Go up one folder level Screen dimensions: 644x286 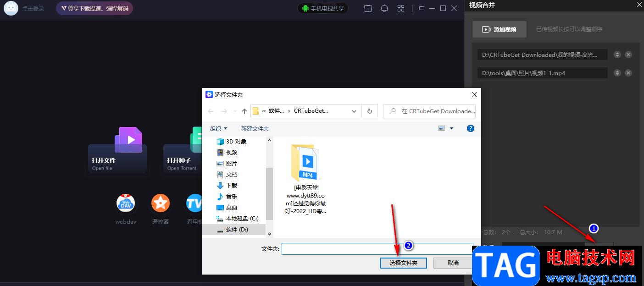244,111
